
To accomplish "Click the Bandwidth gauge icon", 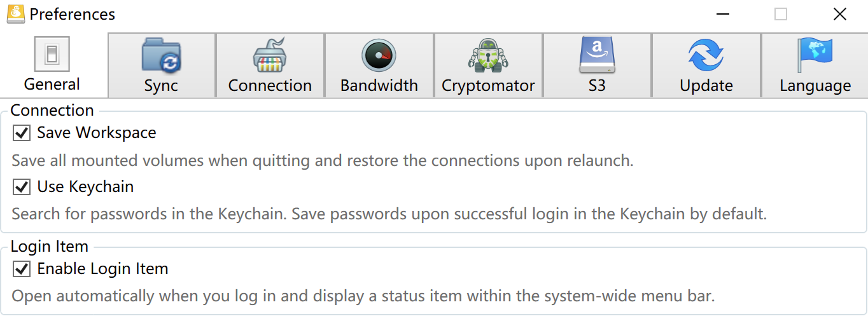I will pos(379,55).
